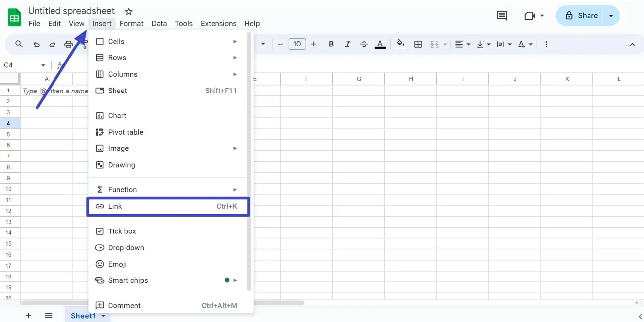Insert a Drop-down
Viewport: 644px width, 322px height.
pyautogui.click(x=167, y=247)
